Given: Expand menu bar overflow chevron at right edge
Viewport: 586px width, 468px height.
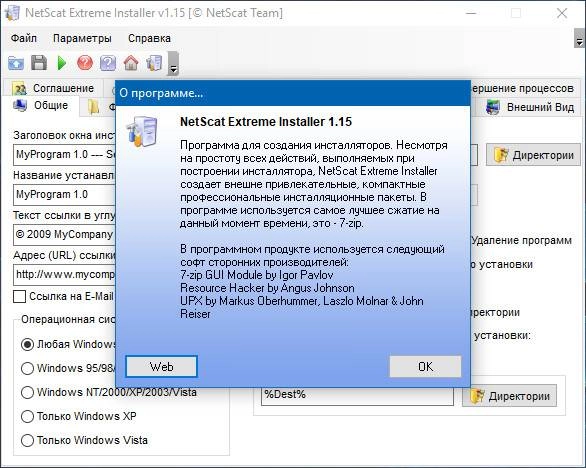Looking at the screenshot, I should pos(579,38).
